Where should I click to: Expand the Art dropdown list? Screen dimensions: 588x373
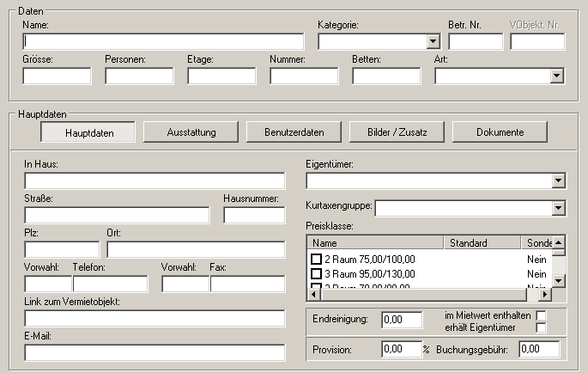click(556, 76)
